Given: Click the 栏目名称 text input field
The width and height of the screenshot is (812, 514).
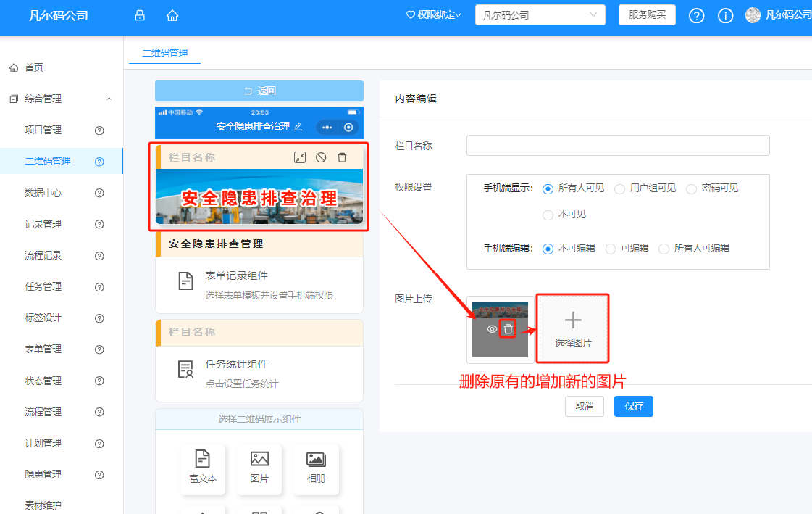Looking at the screenshot, I should [617, 145].
